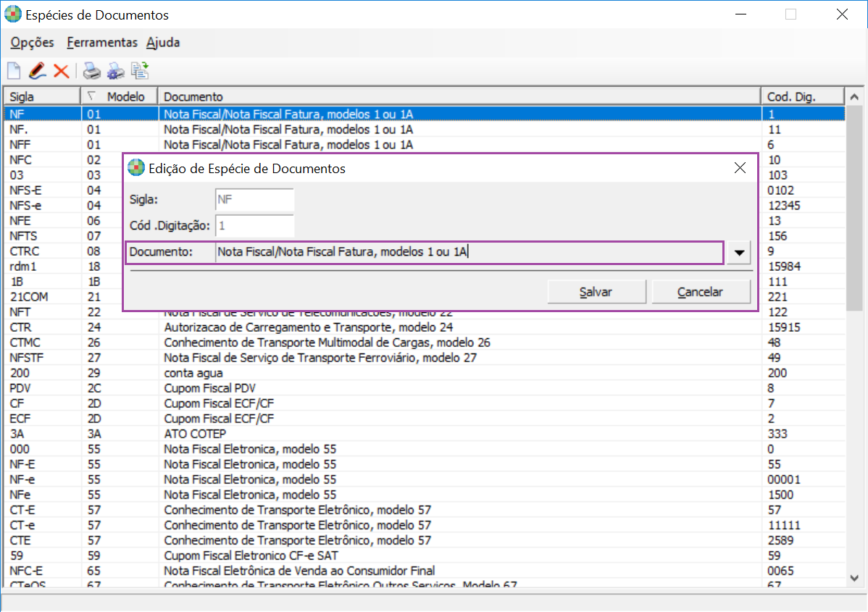Sort list by Sigla column header

click(x=41, y=96)
